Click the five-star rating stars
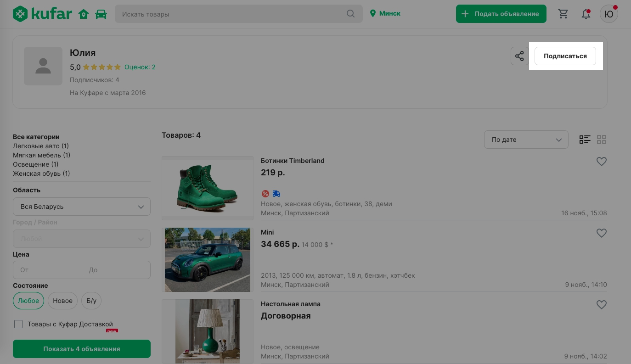 pos(102,67)
